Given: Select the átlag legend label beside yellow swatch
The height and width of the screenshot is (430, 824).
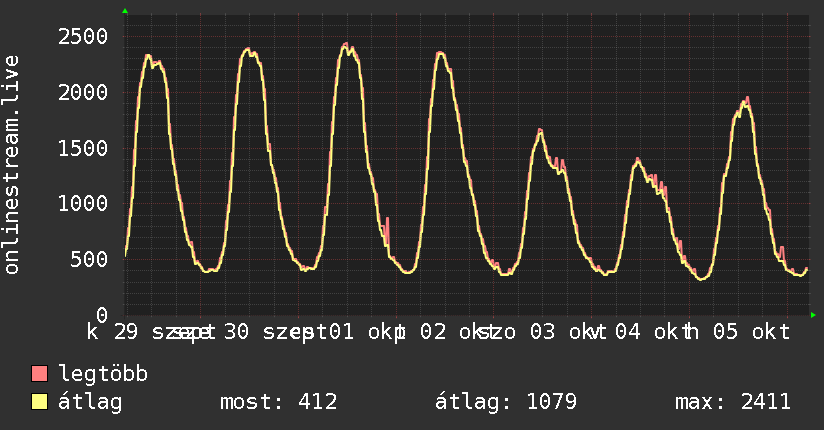Looking at the screenshot, I should (x=90, y=402).
